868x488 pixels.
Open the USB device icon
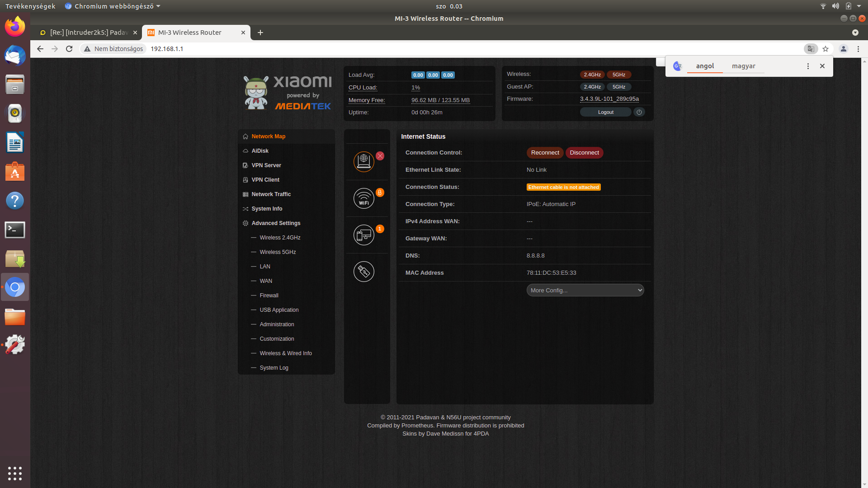pyautogui.click(x=364, y=272)
